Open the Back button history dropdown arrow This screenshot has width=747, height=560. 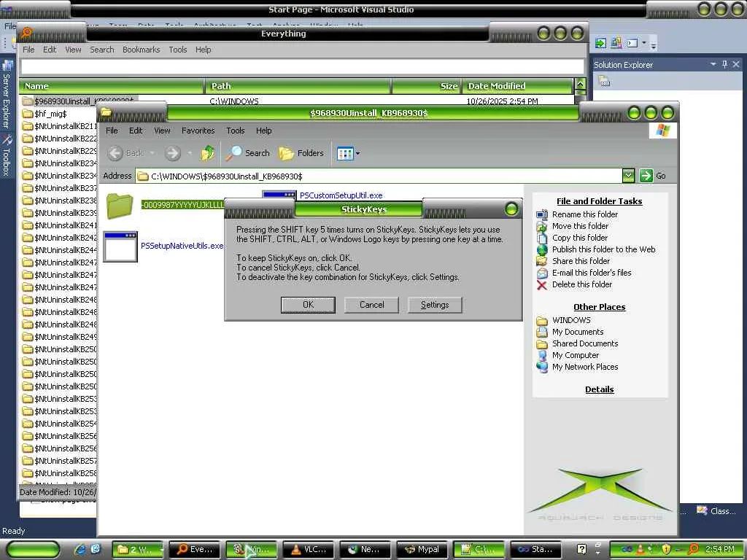(152, 153)
